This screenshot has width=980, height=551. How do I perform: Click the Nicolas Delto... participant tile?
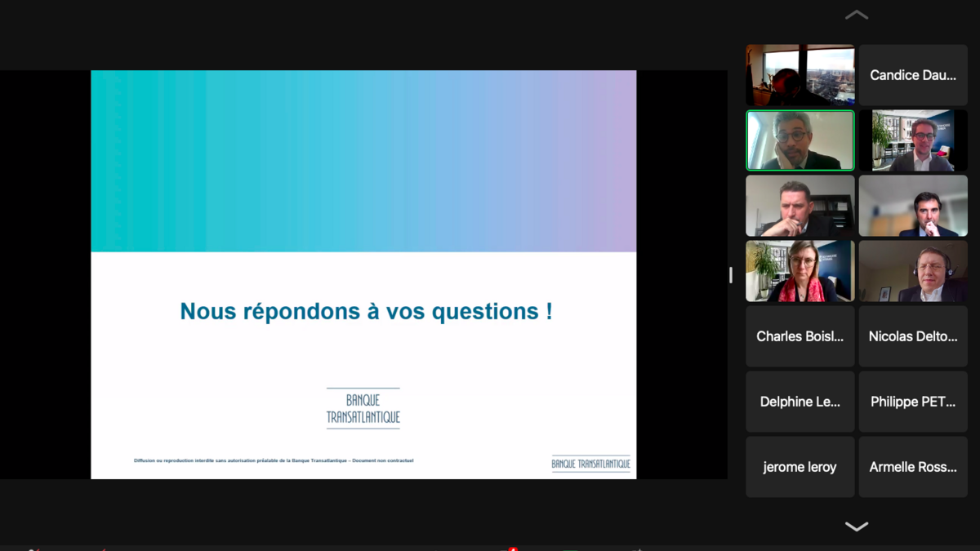coord(912,336)
